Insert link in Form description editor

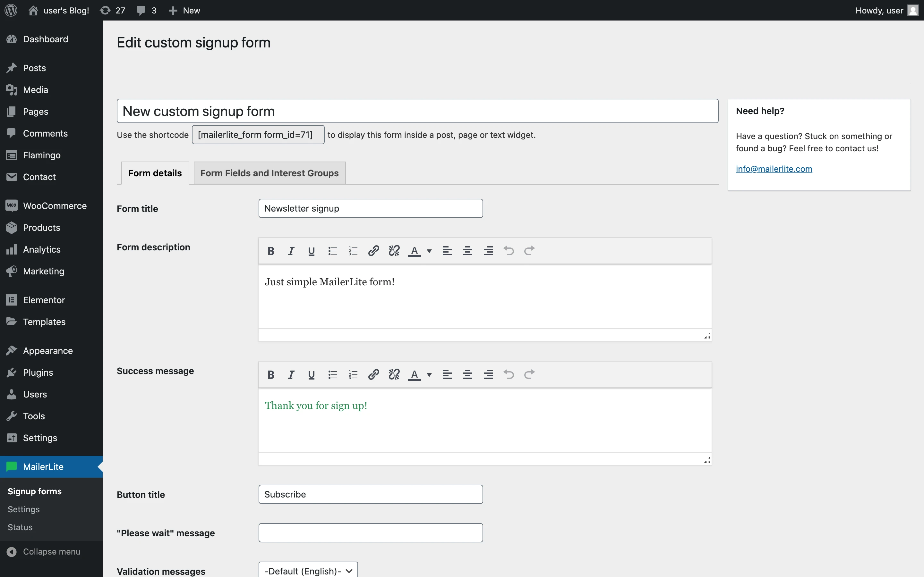point(373,251)
